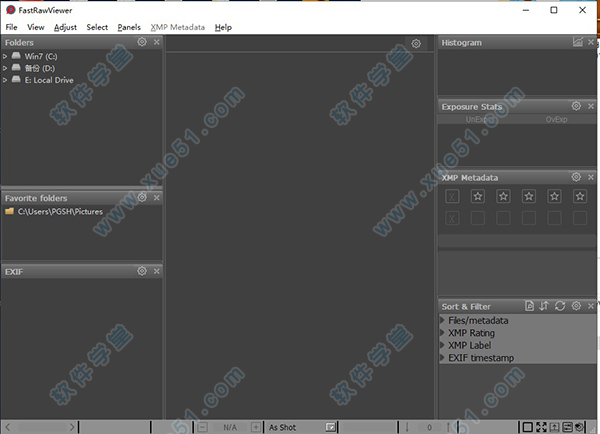
Task: Click the up arrow right of value 0
Action: [x=448, y=427]
